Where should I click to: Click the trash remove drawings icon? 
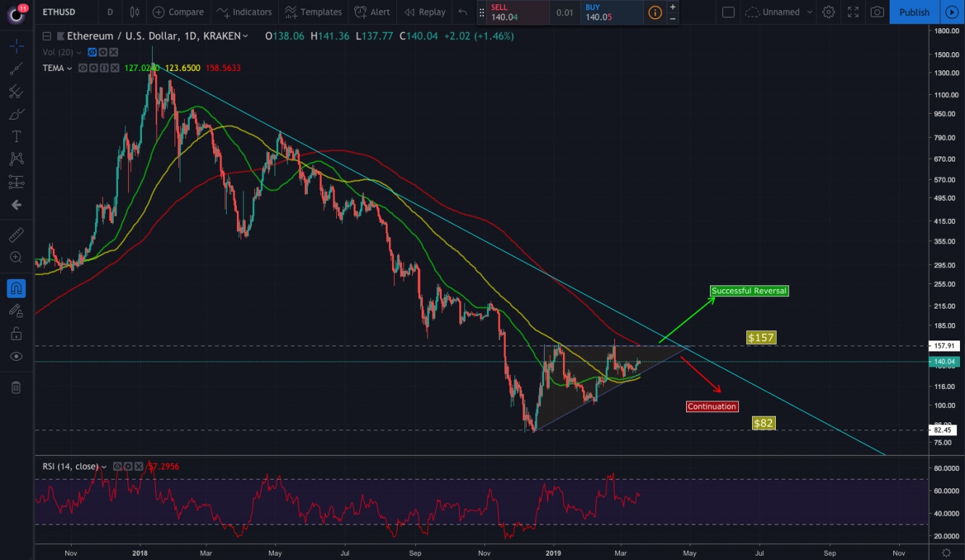point(16,388)
